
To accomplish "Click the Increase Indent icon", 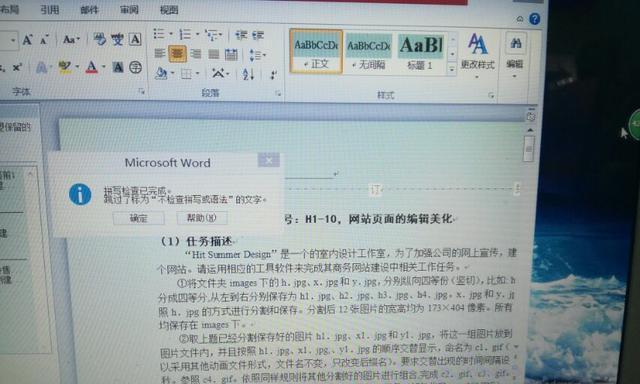I will pyautogui.click(x=258, y=36).
